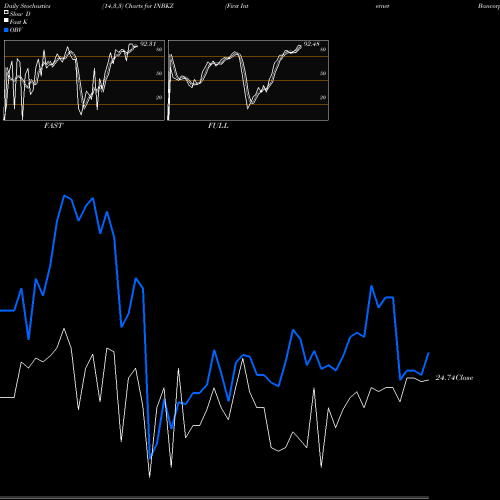
Task: Click the 92.48 value in FULL chart
Action: [312, 44]
